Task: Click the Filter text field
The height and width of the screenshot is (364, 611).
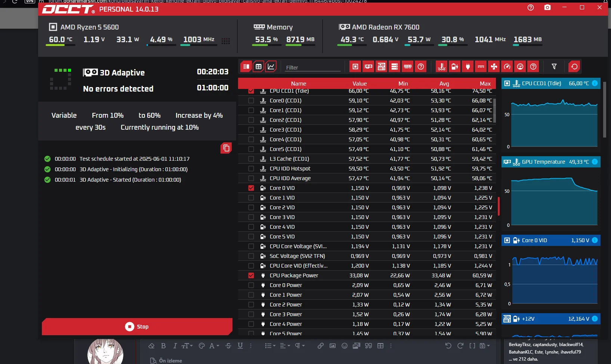Action: click(313, 67)
